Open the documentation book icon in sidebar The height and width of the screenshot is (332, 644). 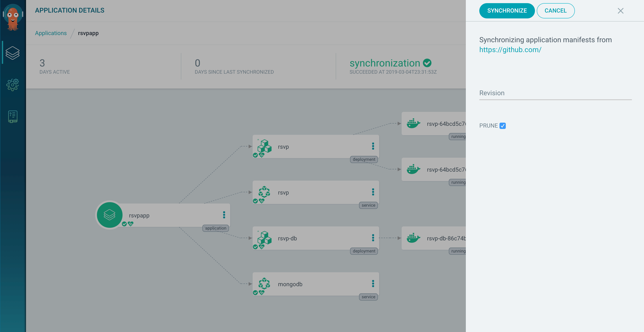(13, 117)
